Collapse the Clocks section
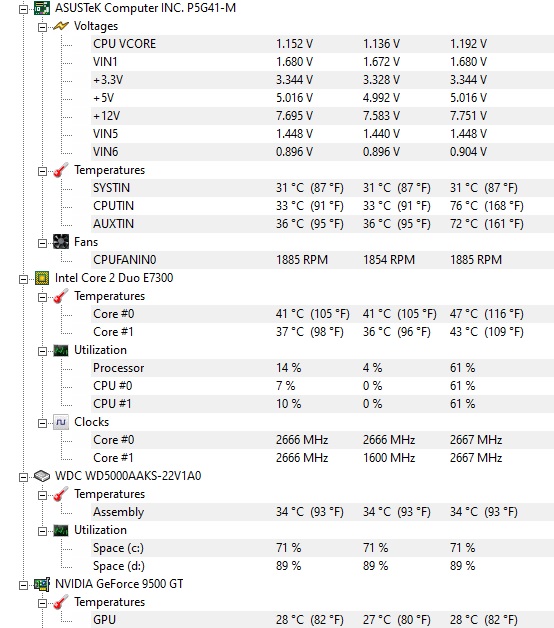This screenshot has width=554, height=628. (x=42, y=423)
